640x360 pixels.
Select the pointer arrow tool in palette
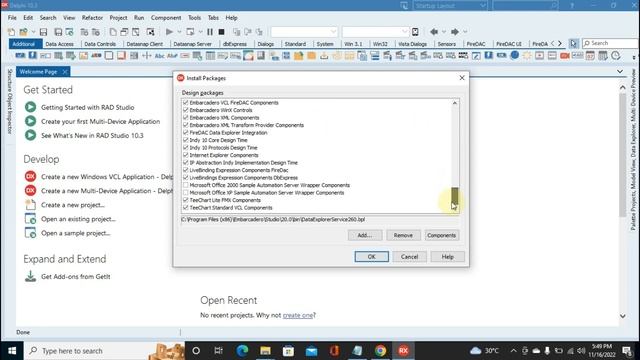(574, 43)
